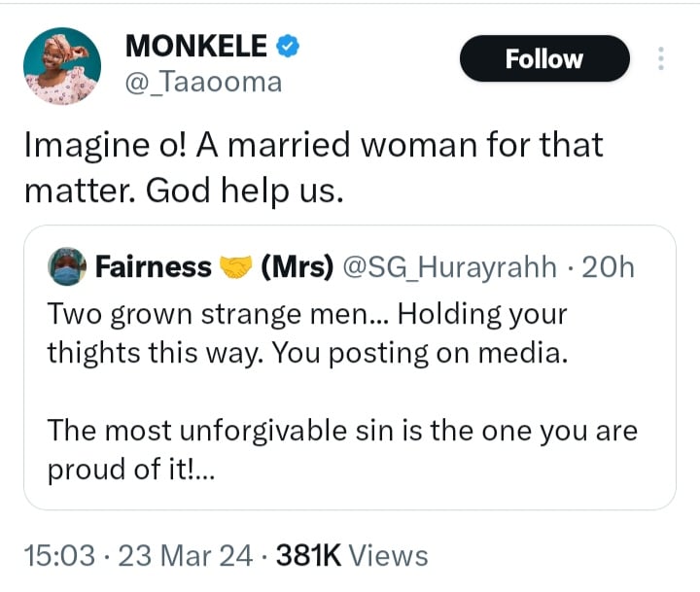Click the handshake emoji icon

tap(234, 265)
